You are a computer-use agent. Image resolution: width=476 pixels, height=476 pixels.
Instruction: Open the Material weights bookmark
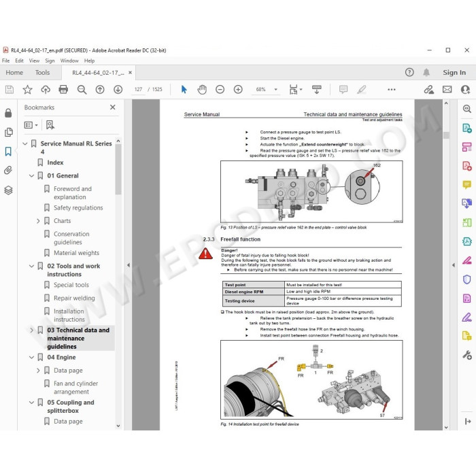[x=76, y=253]
